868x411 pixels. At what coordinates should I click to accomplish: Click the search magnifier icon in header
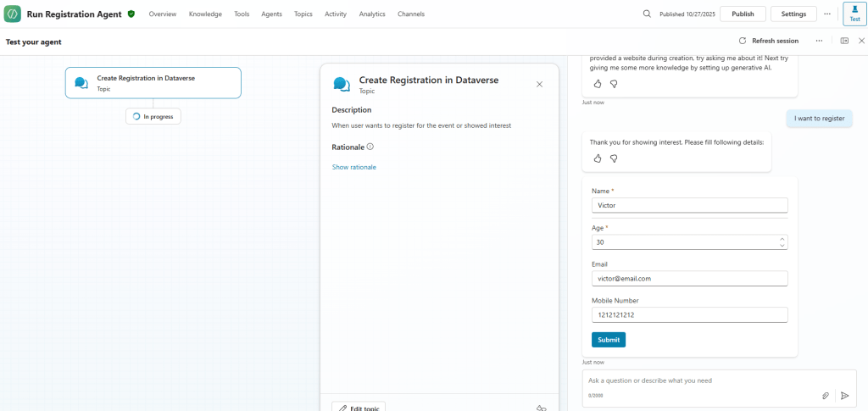pos(647,14)
